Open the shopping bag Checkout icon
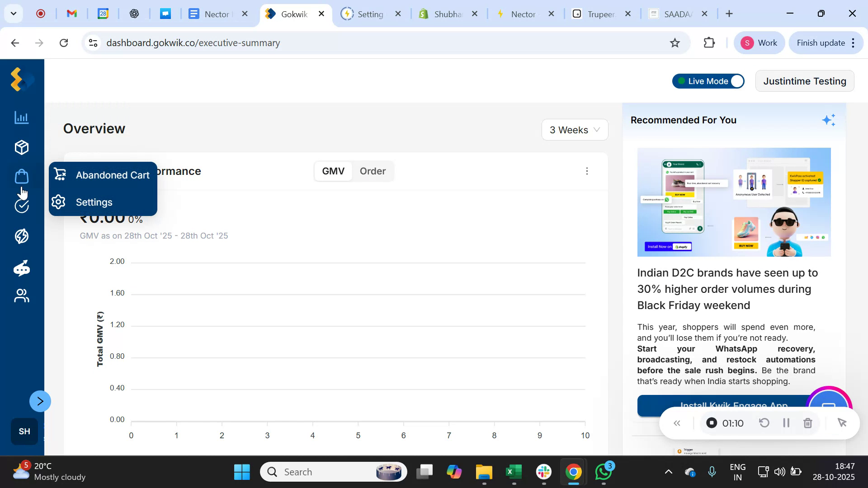The height and width of the screenshot is (488, 868). (21, 176)
